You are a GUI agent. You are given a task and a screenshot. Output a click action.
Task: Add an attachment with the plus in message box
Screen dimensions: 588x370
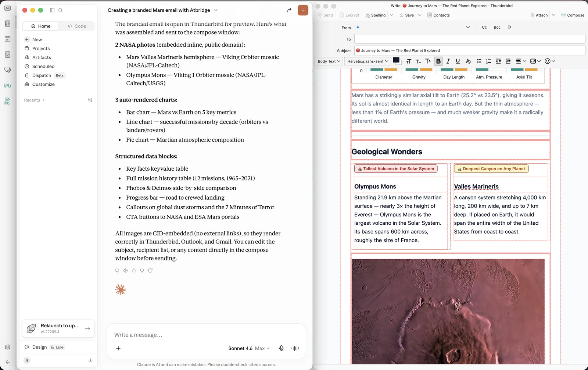point(118,348)
